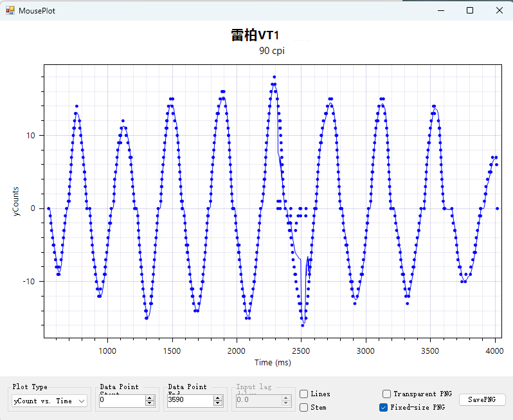Click the Data Point End input field
The image size is (513, 420).
point(190,399)
